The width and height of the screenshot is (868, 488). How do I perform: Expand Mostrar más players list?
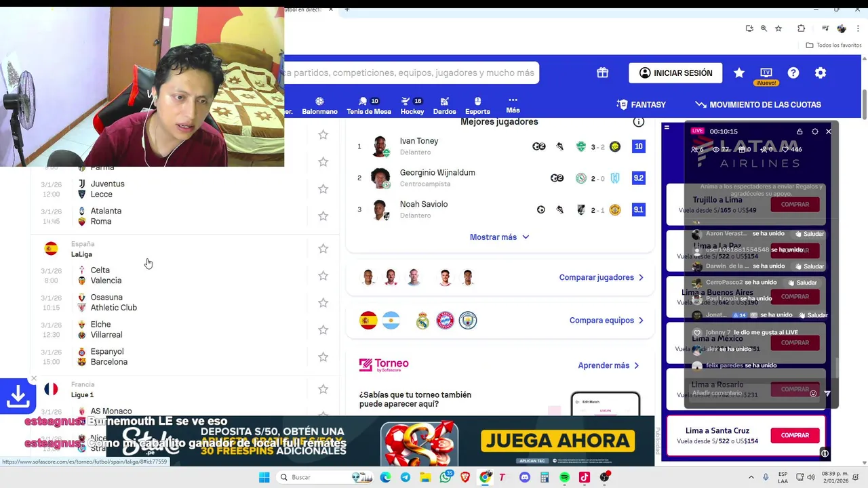pos(499,237)
